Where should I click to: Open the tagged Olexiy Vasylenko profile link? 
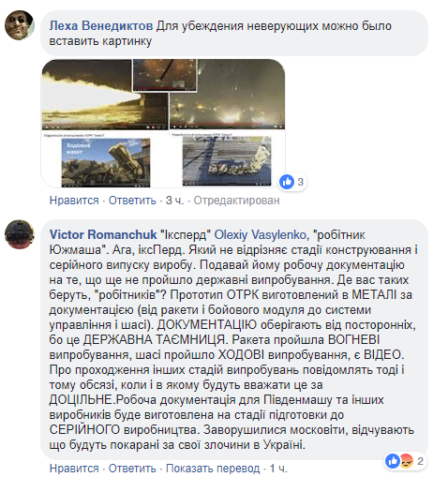pos(260,234)
